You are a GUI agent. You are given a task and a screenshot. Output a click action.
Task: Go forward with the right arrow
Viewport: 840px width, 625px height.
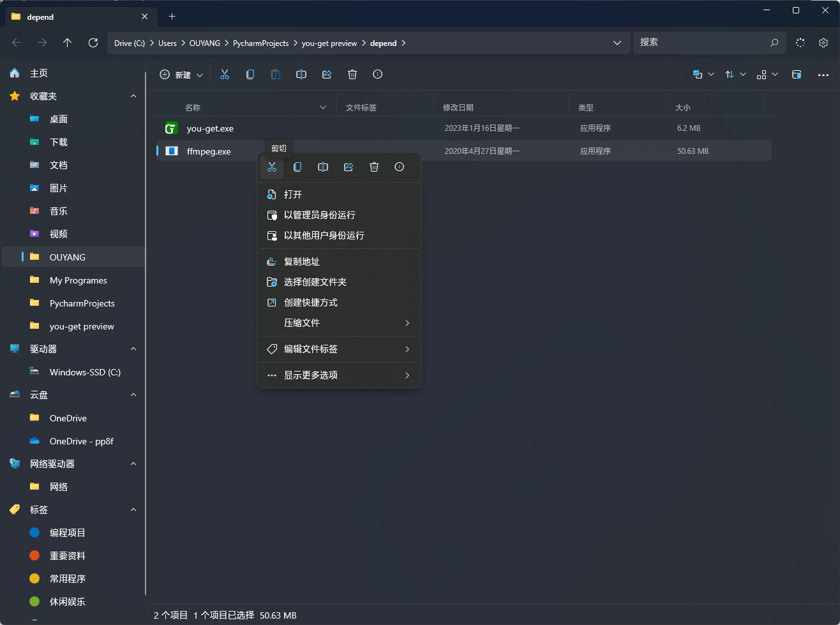[x=42, y=43]
